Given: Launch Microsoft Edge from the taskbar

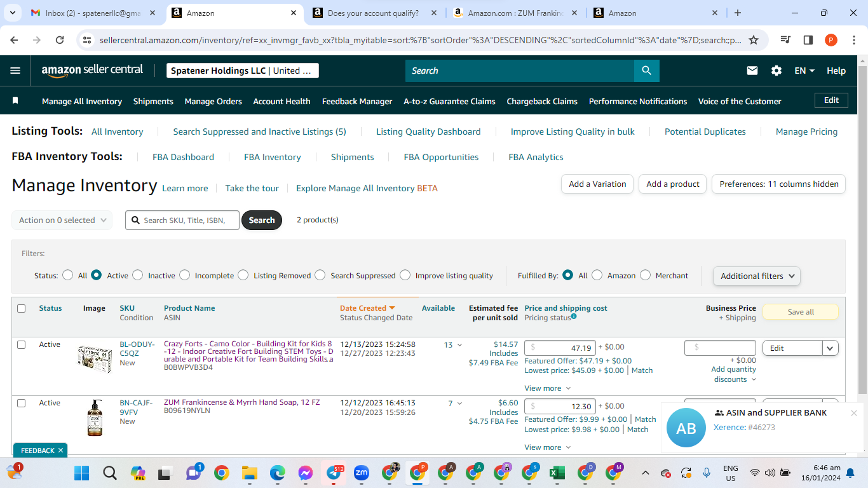Looking at the screenshot, I should [x=277, y=473].
